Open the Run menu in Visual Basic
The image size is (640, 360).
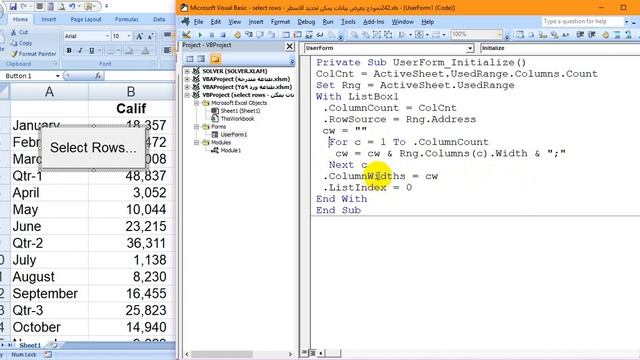coord(328,22)
